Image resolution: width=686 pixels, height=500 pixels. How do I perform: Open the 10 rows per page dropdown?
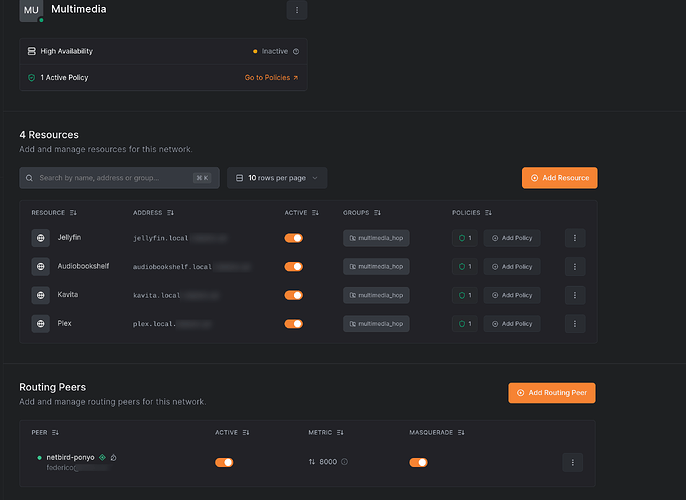coord(276,178)
